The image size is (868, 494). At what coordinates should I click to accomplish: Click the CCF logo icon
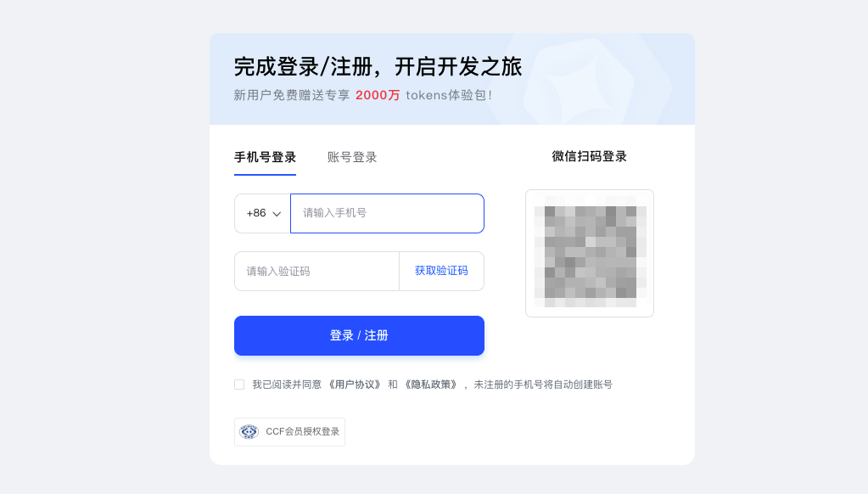pyautogui.click(x=249, y=431)
